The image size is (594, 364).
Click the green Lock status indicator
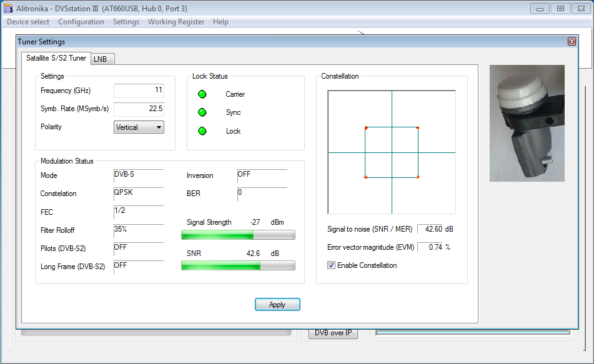[x=202, y=131]
